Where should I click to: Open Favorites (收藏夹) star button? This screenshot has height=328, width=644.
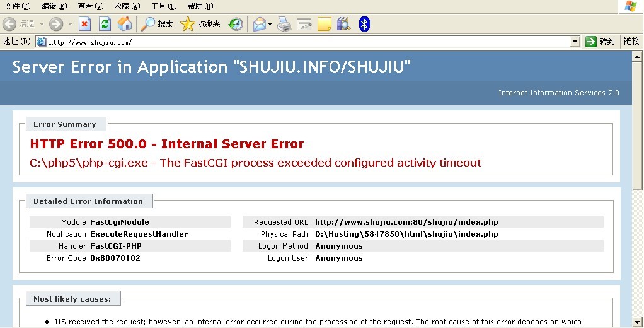point(200,24)
